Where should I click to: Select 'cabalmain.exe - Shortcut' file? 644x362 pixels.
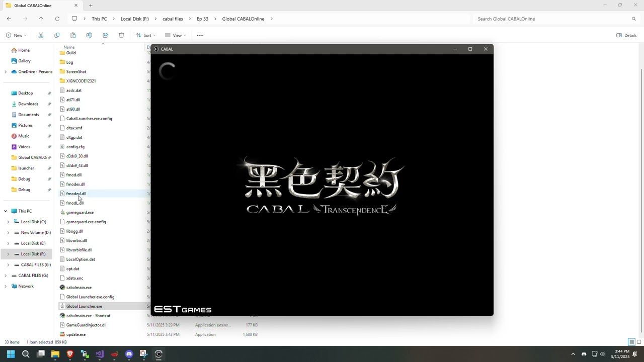pos(88,316)
